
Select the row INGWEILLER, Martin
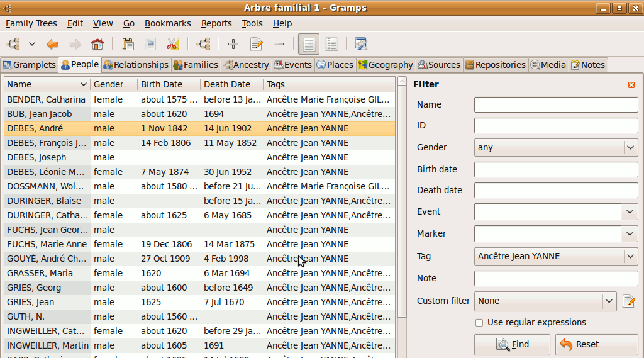tap(199, 345)
